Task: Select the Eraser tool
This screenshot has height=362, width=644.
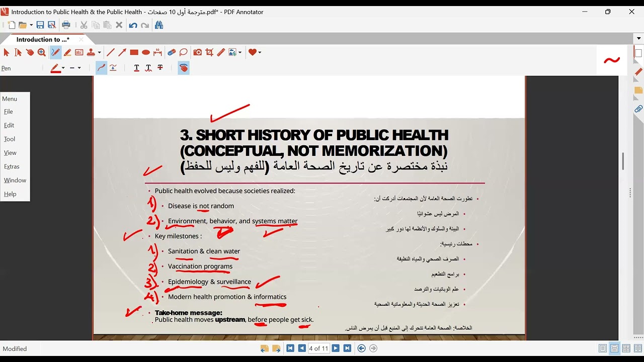Action: [x=172, y=52]
